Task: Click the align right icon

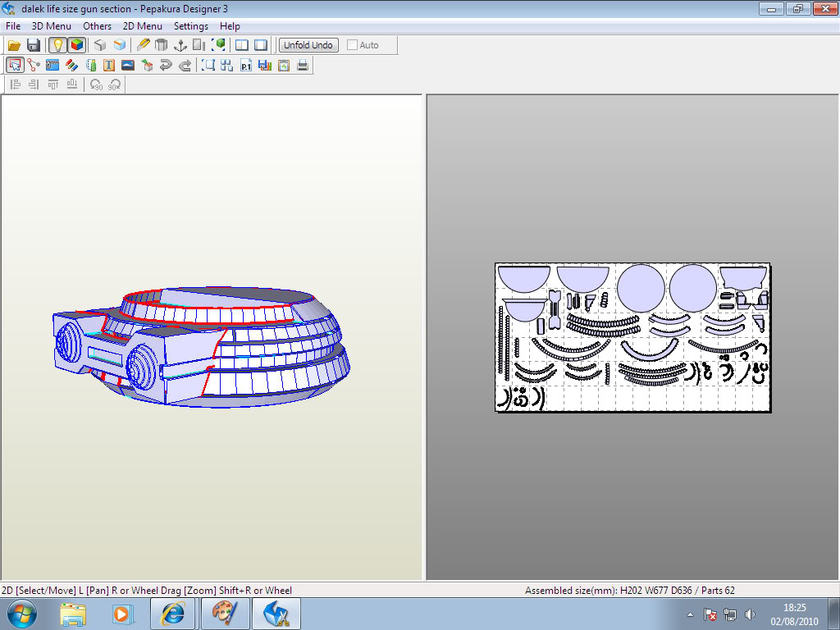Action: (34, 84)
